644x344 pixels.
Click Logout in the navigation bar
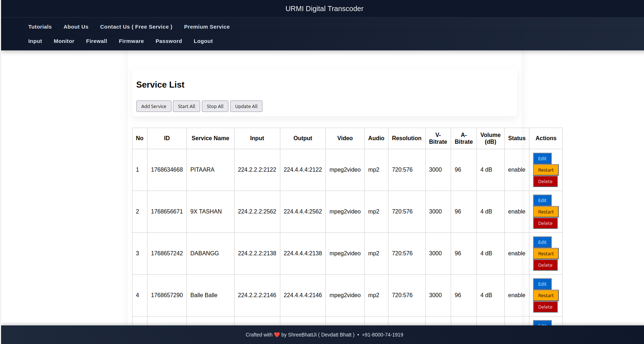203,41
